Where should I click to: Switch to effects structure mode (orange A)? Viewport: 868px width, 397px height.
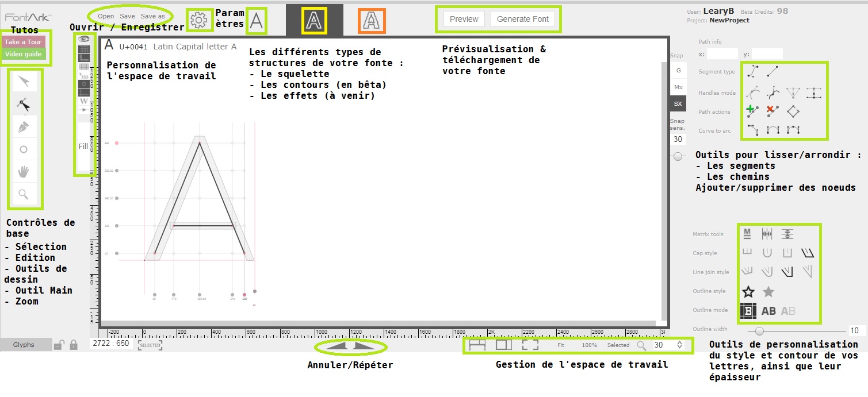pyautogui.click(x=372, y=21)
